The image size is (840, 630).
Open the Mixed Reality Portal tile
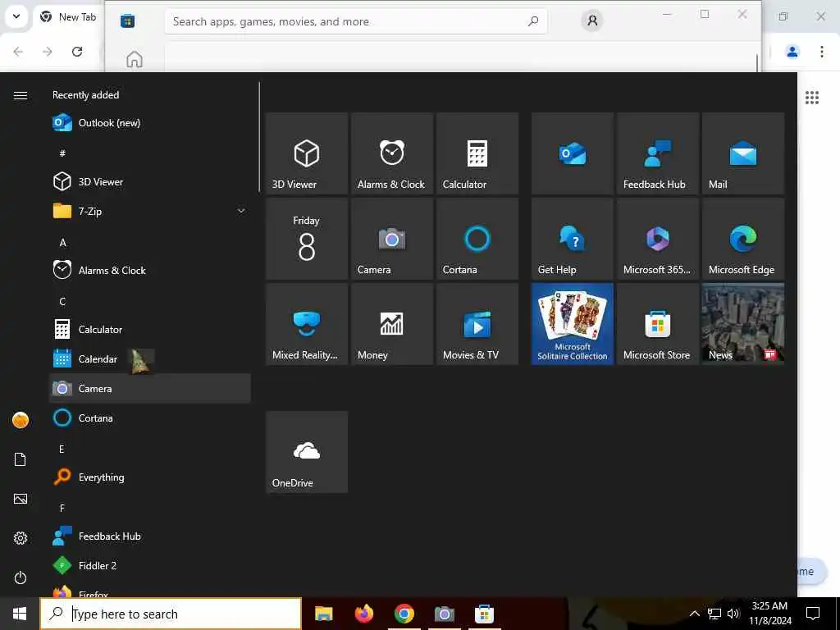pos(307,324)
